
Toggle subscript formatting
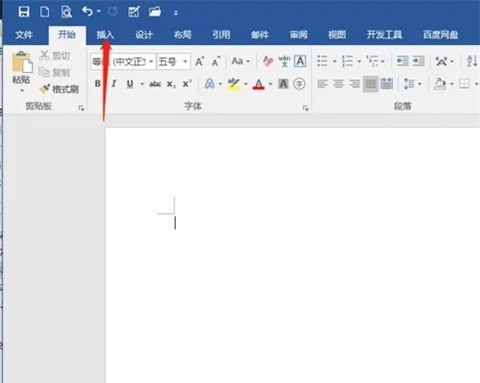171,84
